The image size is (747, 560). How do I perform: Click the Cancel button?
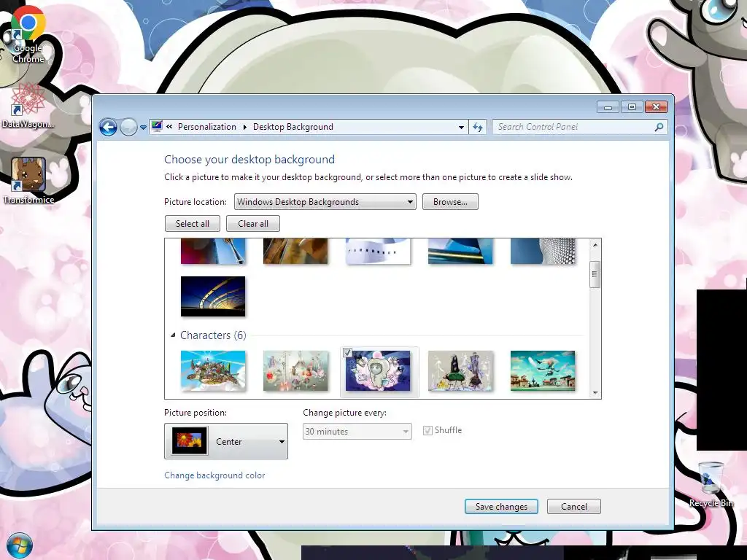point(573,507)
